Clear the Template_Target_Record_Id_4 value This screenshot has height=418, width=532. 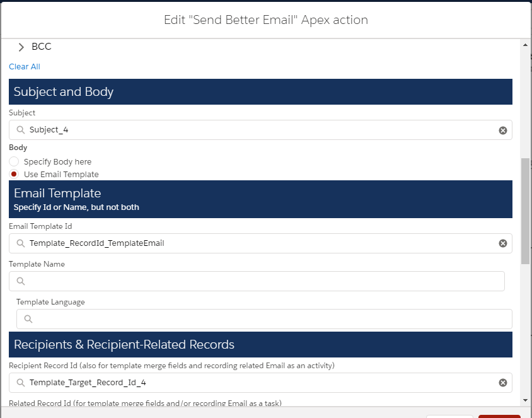tap(502, 383)
